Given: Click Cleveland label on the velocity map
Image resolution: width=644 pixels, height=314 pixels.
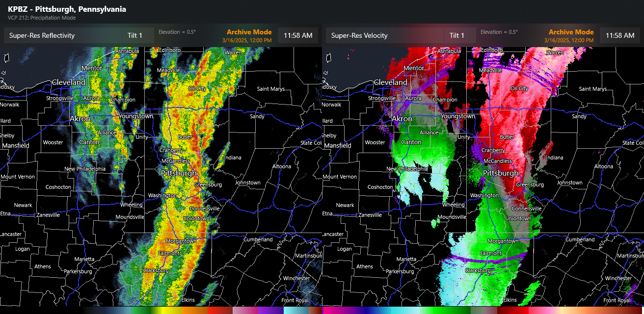Looking at the screenshot, I should click(x=391, y=82).
